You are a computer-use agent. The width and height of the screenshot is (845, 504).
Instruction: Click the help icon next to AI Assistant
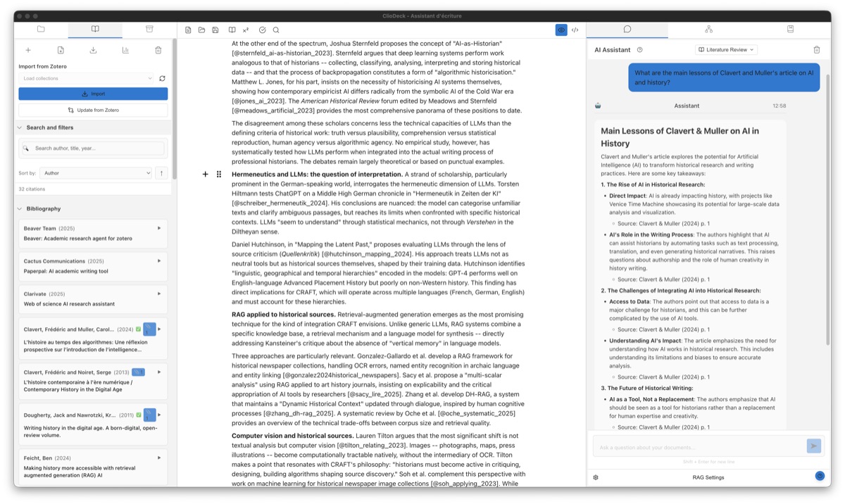coord(639,50)
